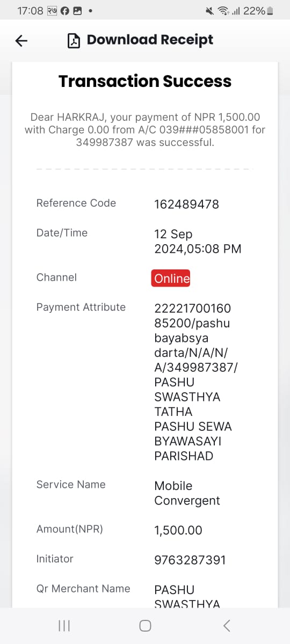
Task: Tap the Mobile Convergent service name
Action: (x=187, y=493)
